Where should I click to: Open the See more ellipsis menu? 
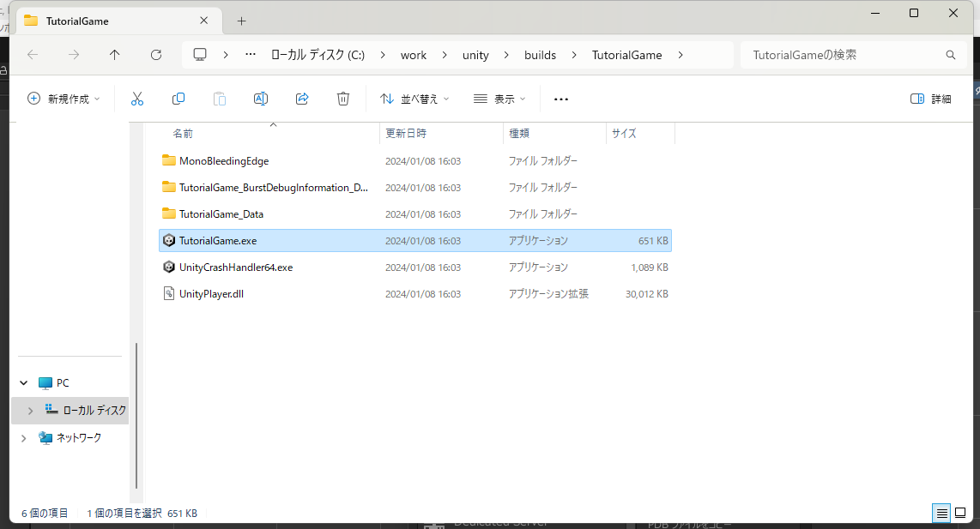[561, 99]
